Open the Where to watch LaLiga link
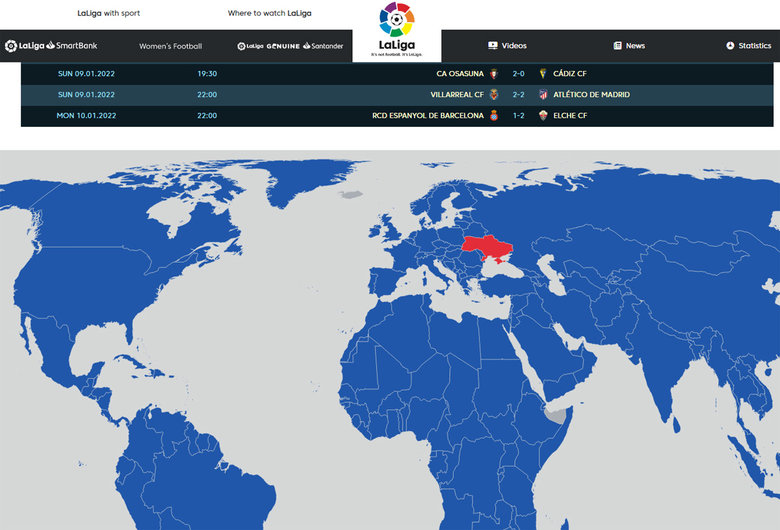This screenshot has height=530, width=780. pyautogui.click(x=270, y=13)
